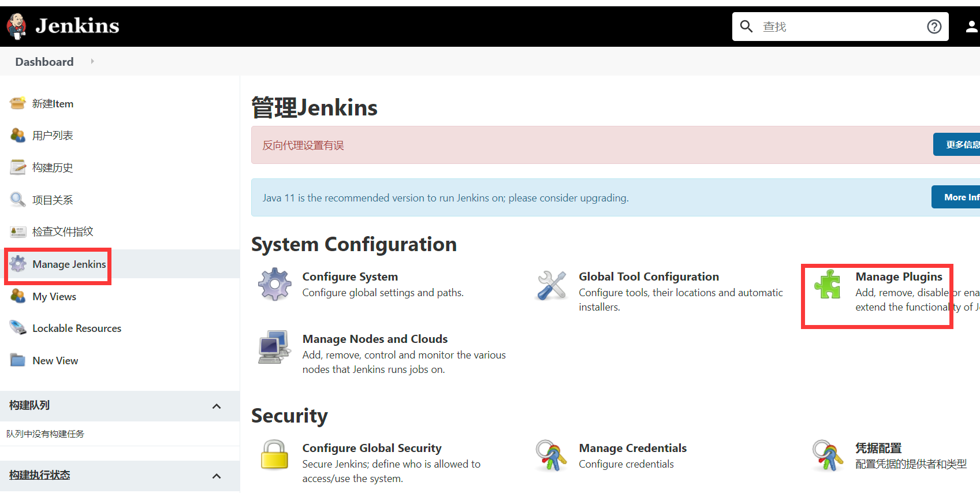This screenshot has height=493, width=980.
Task: Click the New View folder icon
Action: click(x=18, y=360)
